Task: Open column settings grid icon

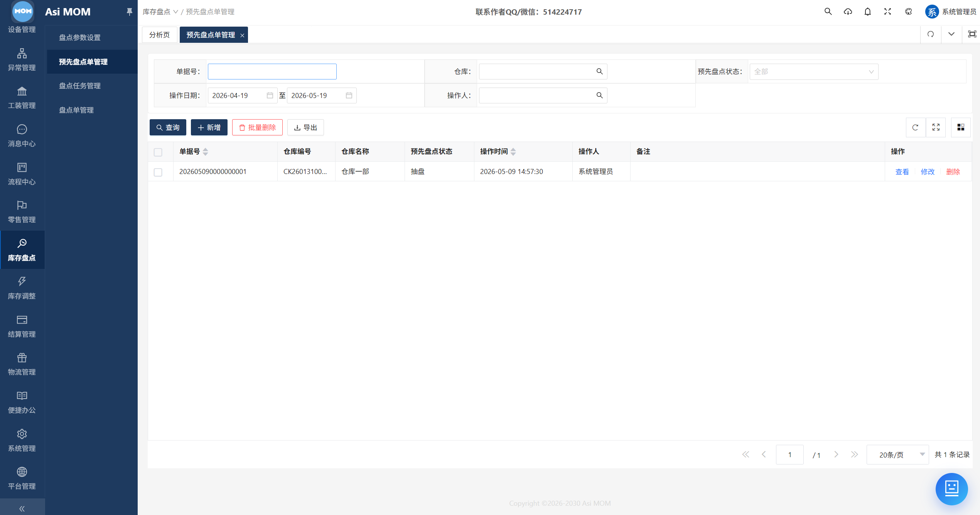Action: pos(961,127)
